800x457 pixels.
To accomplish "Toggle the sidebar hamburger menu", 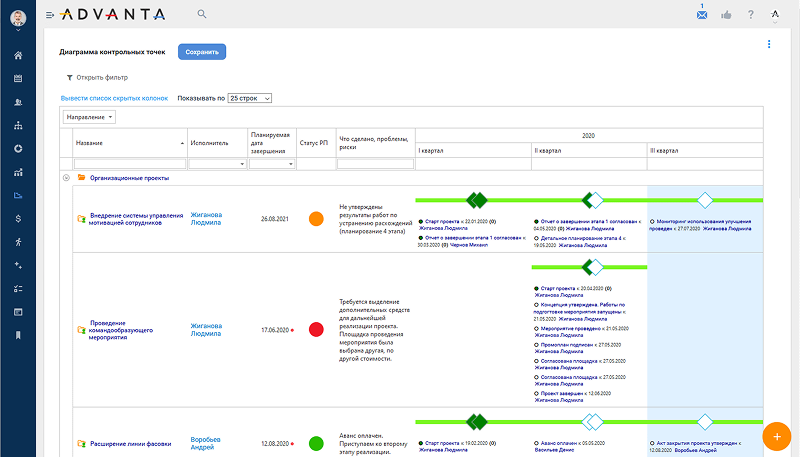I will point(50,15).
